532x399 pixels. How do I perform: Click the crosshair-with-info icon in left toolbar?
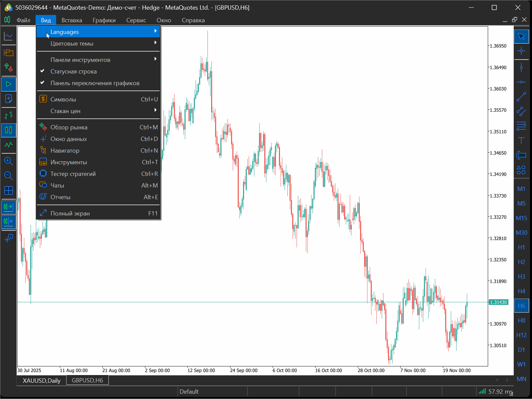[9, 238]
